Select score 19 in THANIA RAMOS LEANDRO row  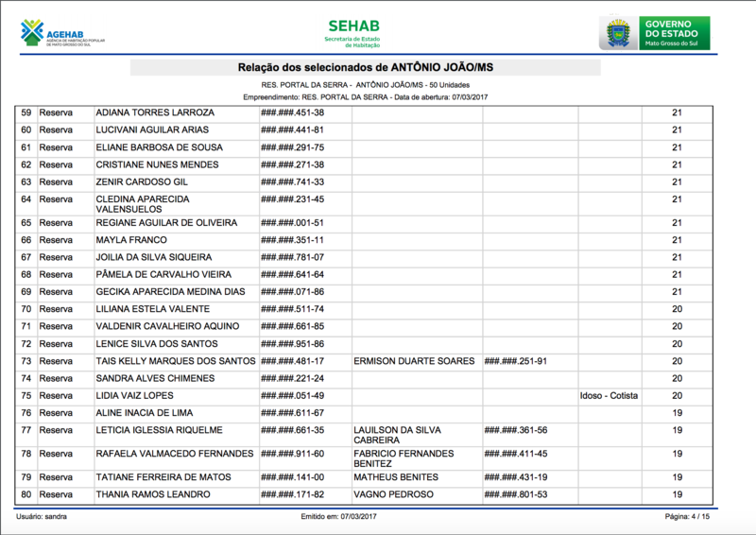click(x=677, y=494)
